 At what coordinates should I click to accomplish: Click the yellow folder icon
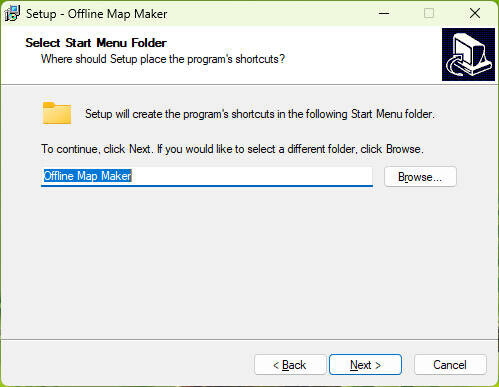(x=57, y=113)
